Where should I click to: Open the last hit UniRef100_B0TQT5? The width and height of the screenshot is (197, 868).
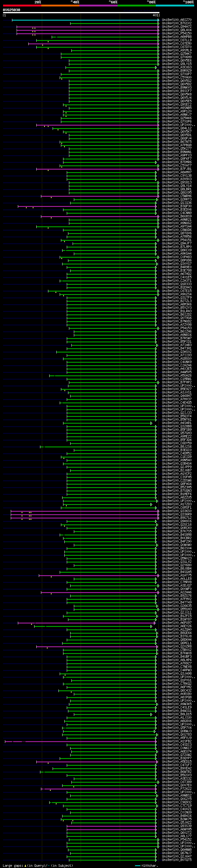pos(176,860)
